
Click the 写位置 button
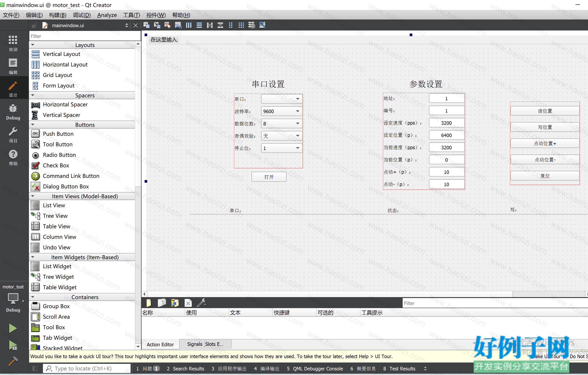point(545,127)
